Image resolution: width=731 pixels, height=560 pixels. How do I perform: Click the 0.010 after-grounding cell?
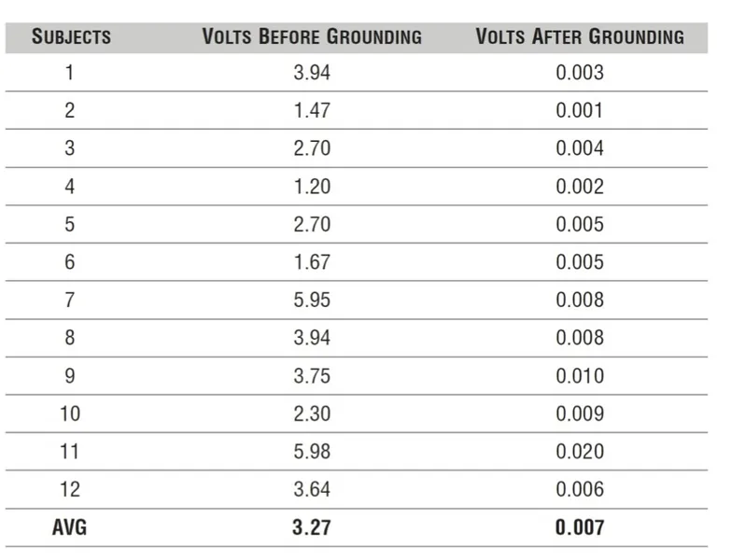(x=580, y=376)
